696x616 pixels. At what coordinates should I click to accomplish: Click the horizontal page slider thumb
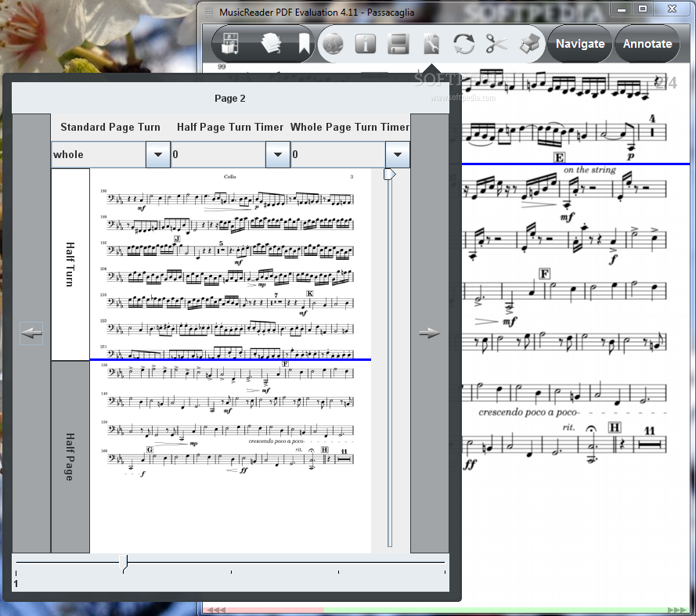124,562
